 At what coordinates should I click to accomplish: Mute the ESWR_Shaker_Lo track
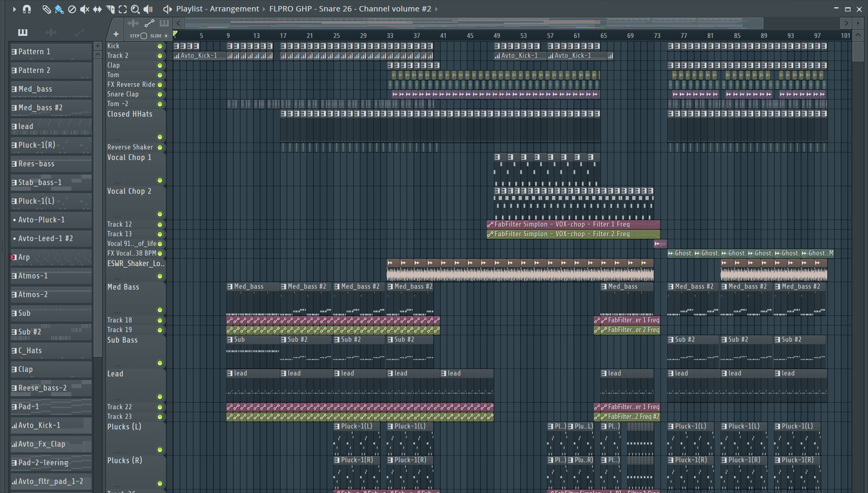[x=160, y=276]
